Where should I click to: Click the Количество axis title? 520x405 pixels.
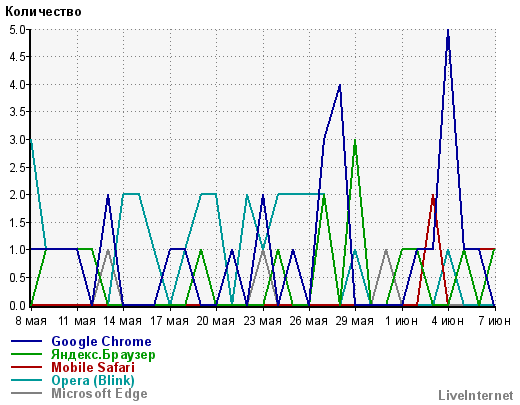point(43,12)
